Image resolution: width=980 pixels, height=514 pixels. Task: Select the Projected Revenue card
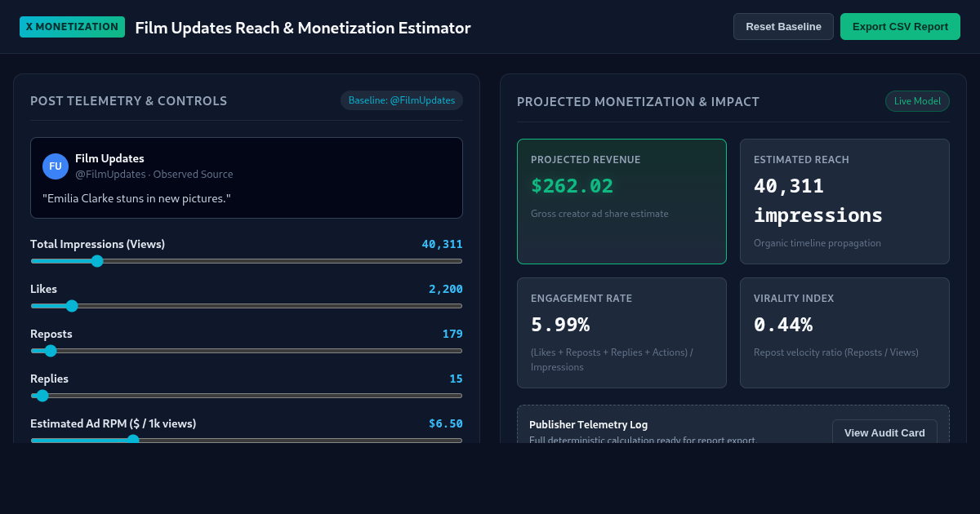(621, 202)
